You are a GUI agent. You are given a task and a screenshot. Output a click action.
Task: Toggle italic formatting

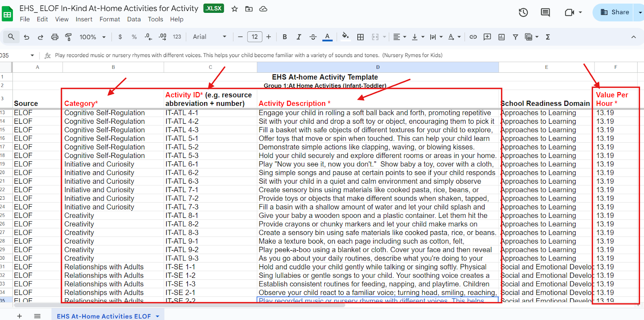[x=299, y=37]
